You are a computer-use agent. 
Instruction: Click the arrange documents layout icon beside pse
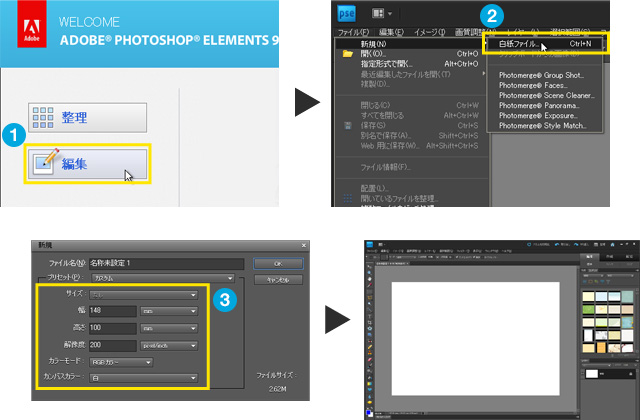(378, 13)
